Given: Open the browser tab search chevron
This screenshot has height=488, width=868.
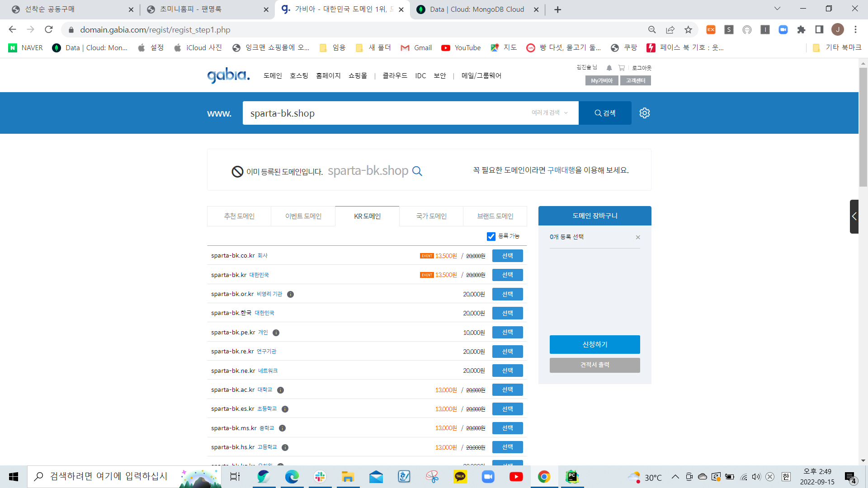Looking at the screenshot, I should click(x=777, y=9).
